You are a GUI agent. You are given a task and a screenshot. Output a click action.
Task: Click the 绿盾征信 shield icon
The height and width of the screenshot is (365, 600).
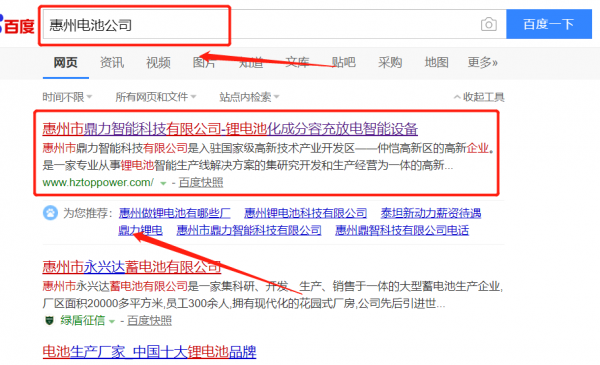(x=49, y=320)
